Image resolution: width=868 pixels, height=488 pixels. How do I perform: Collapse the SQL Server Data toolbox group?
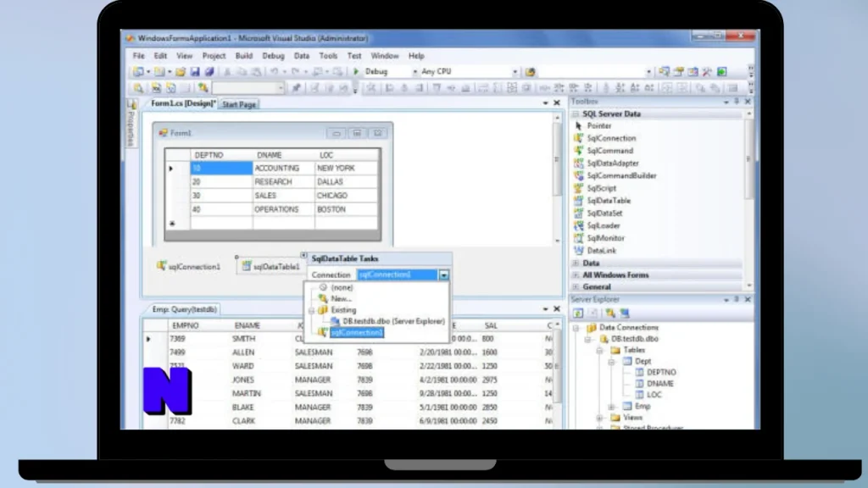tap(576, 114)
